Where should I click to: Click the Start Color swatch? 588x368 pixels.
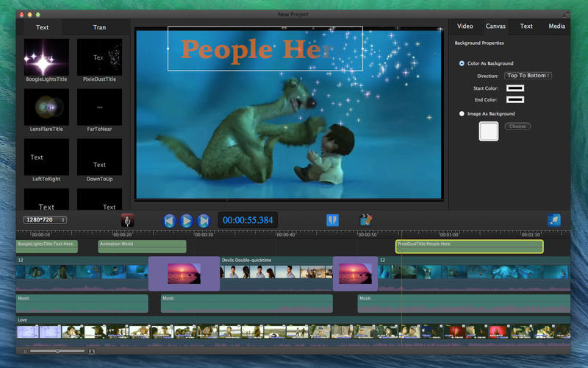point(514,88)
